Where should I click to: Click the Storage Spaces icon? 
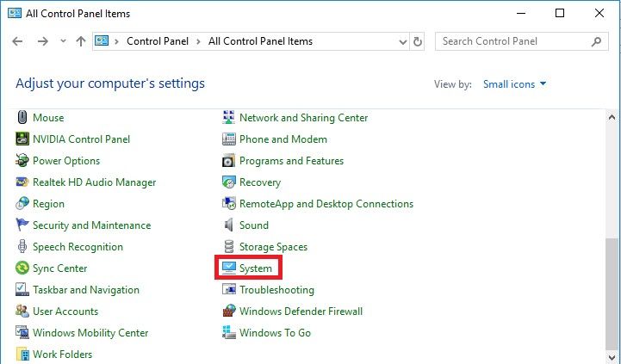[229, 247]
